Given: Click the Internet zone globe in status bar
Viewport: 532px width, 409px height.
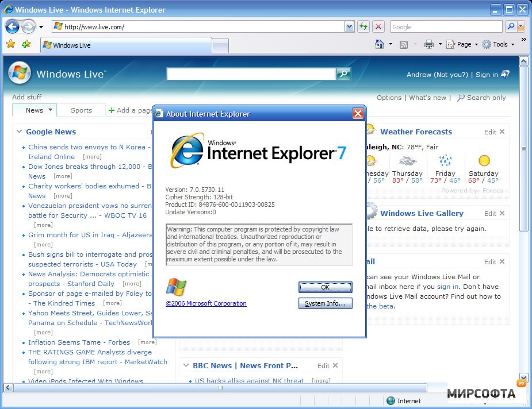Looking at the screenshot, I should (x=391, y=401).
